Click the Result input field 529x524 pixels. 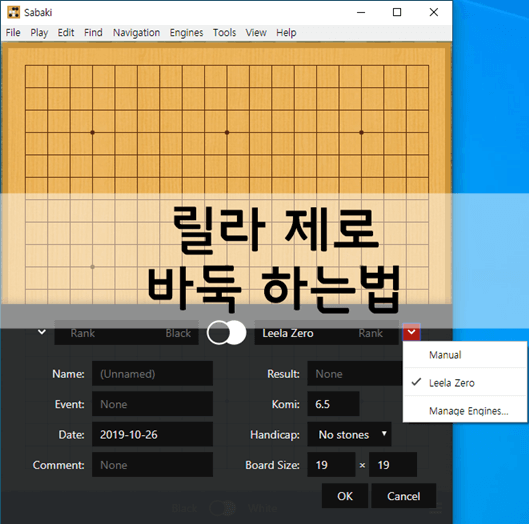tap(355, 374)
